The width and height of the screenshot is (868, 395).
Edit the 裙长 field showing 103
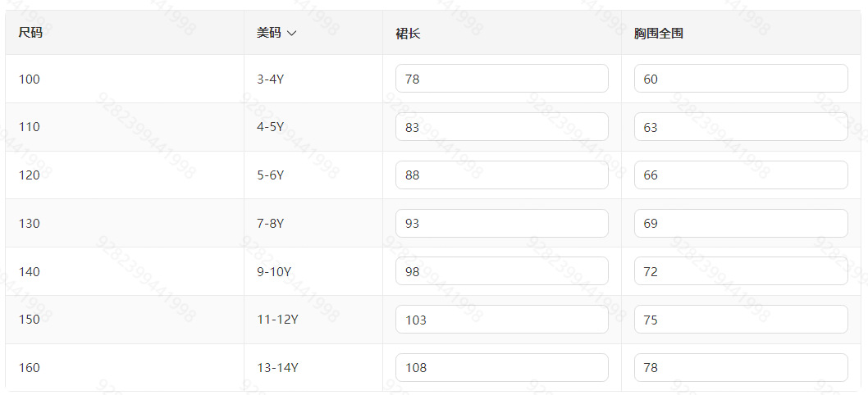pyautogui.click(x=501, y=320)
